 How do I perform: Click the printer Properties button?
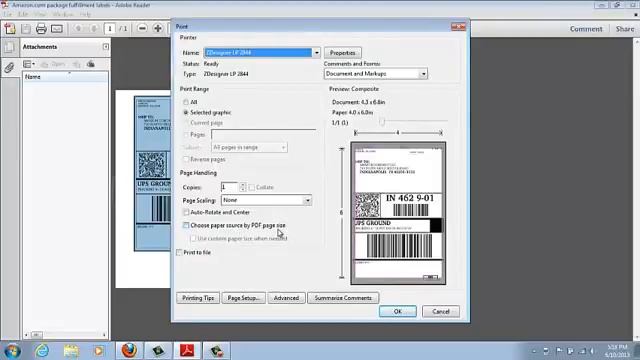(x=342, y=53)
